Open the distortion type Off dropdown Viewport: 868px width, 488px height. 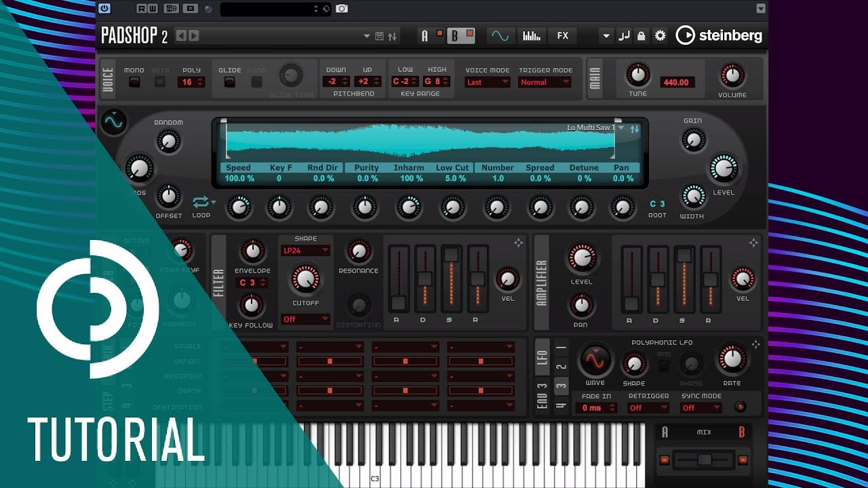pos(305,319)
